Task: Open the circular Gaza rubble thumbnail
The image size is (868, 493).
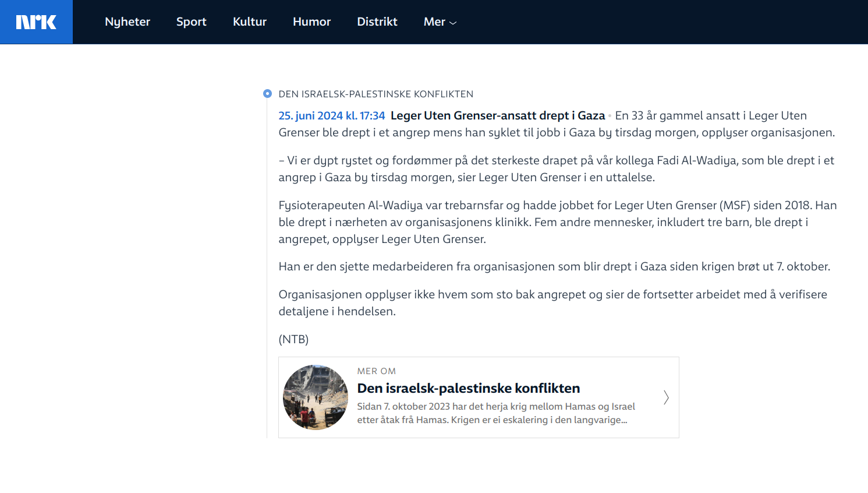Action: click(x=316, y=397)
